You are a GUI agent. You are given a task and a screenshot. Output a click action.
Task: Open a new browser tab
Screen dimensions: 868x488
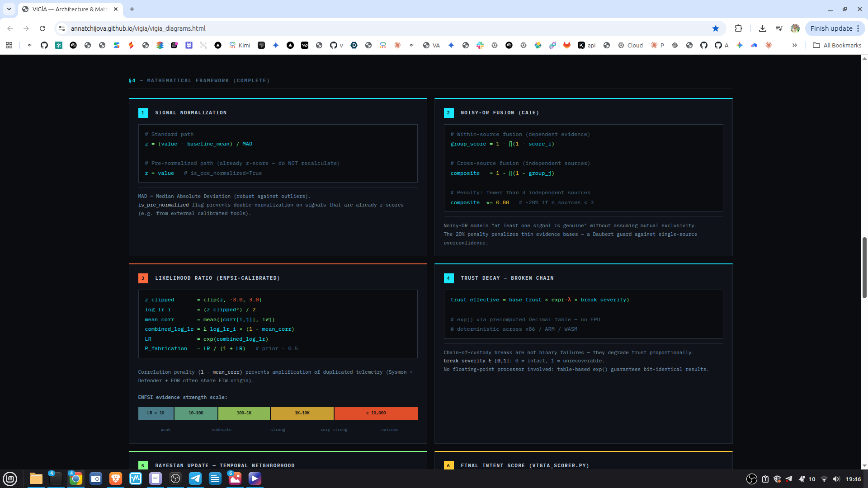tap(132, 9)
